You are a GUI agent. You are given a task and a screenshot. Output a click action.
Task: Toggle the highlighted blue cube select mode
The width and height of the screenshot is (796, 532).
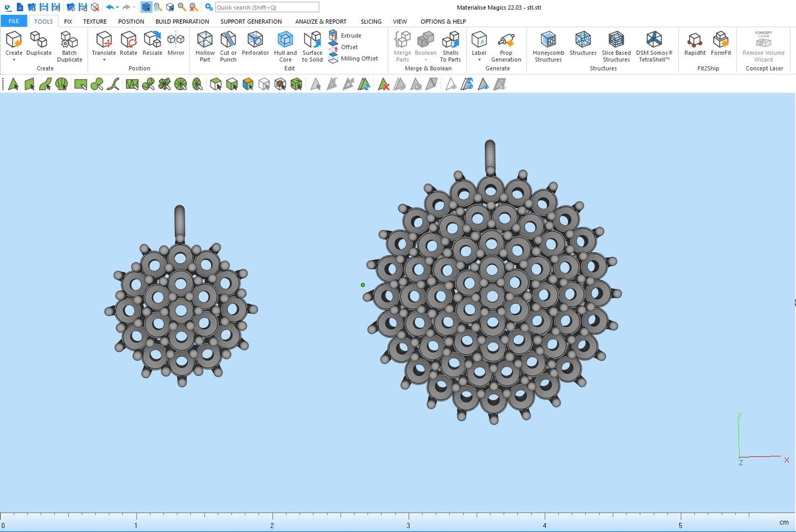146,7
